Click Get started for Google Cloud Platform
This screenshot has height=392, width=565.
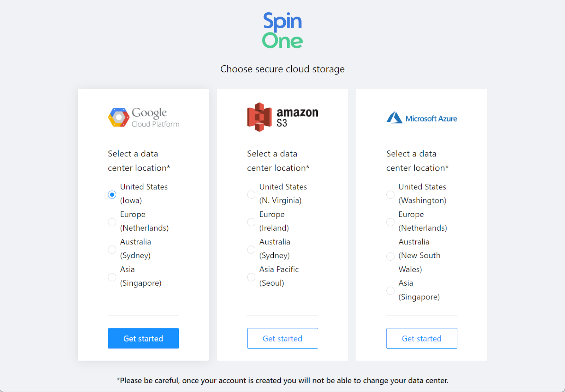[x=143, y=338]
